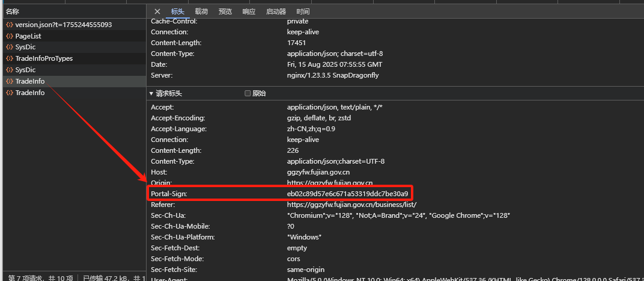Screen dimensions: 644x281
Task: Click the Host value ggzyfw.fujian.gov.cn
Action: [318, 172]
